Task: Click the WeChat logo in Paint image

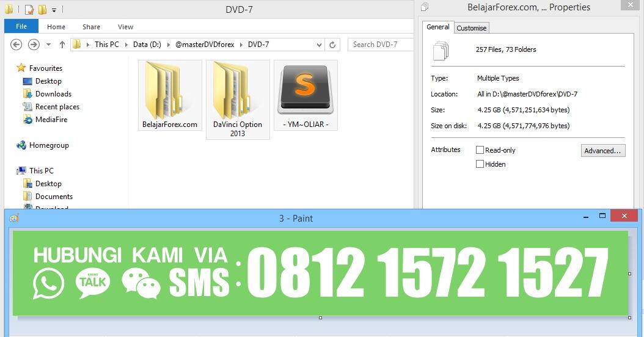Action: [141, 283]
